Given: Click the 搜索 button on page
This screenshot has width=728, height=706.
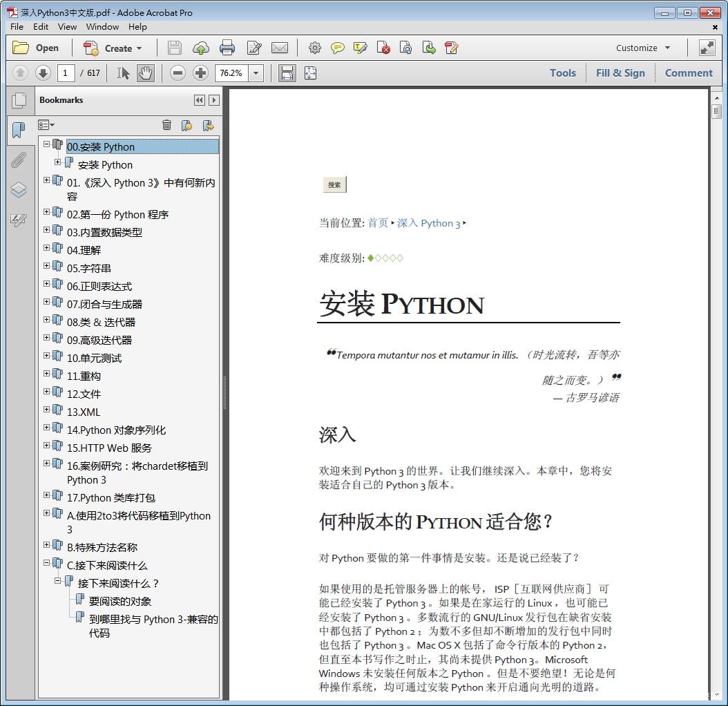Looking at the screenshot, I should (334, 184).
